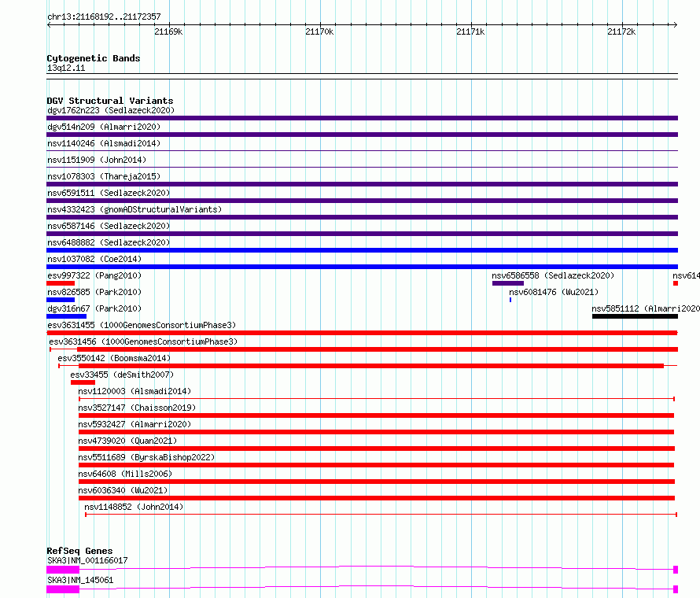Click the 13q12.11 band label

(x=66, y=68)
